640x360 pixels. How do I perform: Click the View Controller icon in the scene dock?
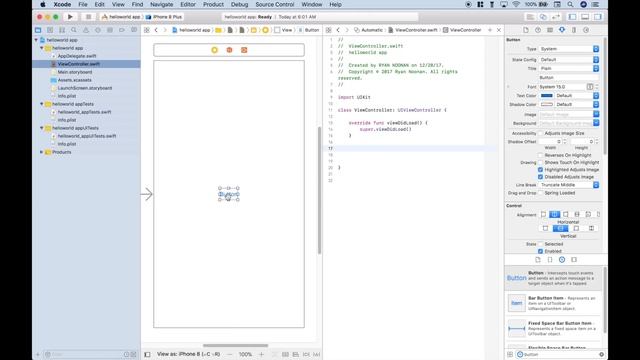tap(215, 50)
